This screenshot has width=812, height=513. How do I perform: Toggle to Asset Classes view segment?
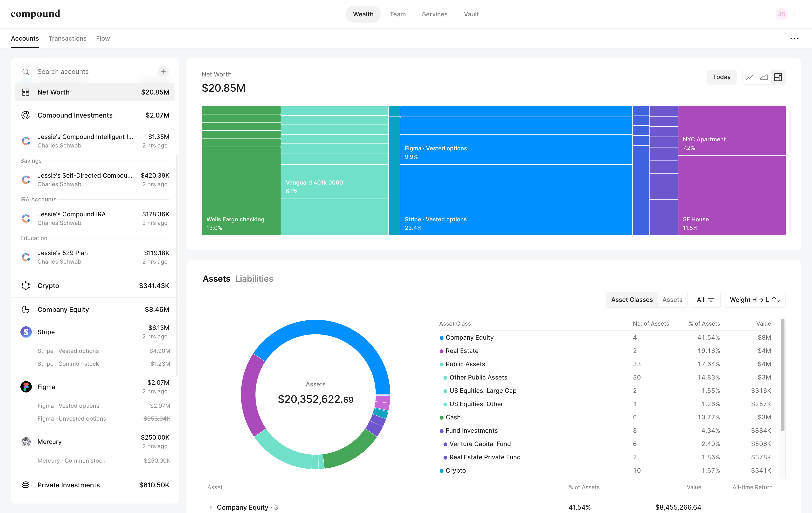[x=632, y=300]
